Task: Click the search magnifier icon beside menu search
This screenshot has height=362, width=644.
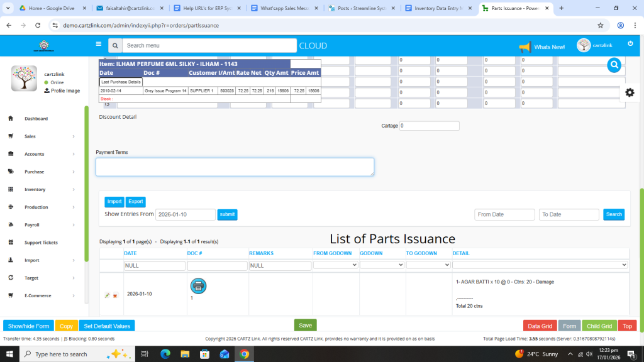Action: [114, 46]
